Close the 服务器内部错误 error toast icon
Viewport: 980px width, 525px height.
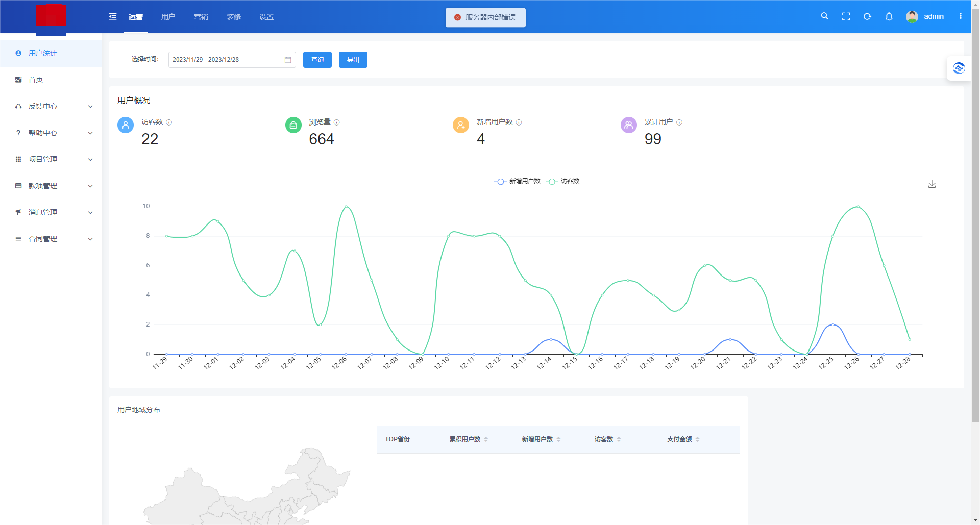457,17
